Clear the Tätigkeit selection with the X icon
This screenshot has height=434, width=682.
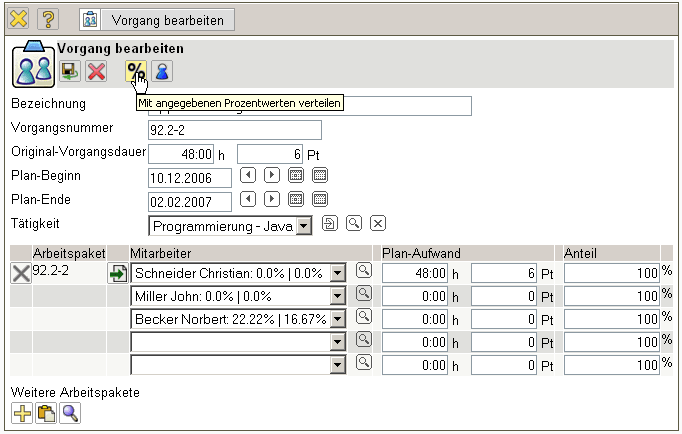click(379, 223)
